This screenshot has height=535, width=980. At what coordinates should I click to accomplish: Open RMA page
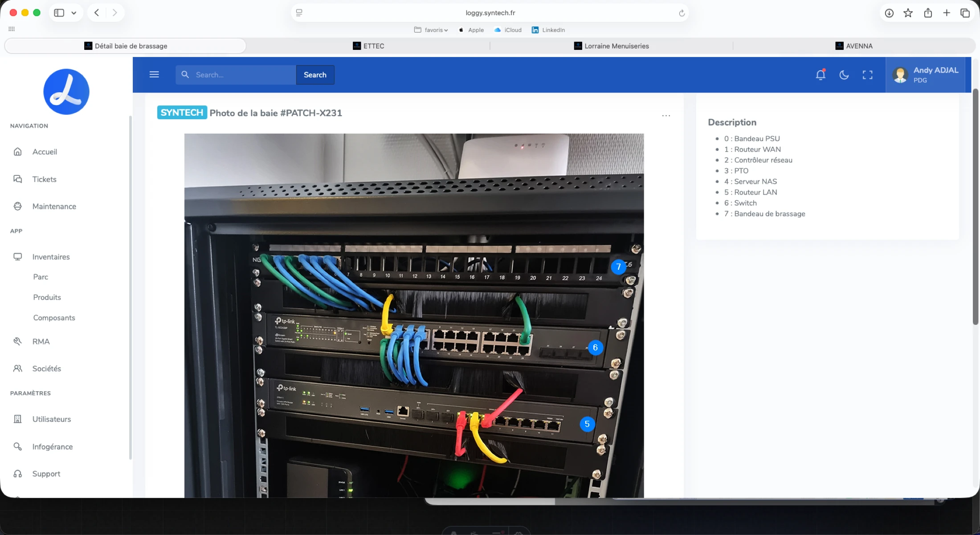(x=41, y=341)
